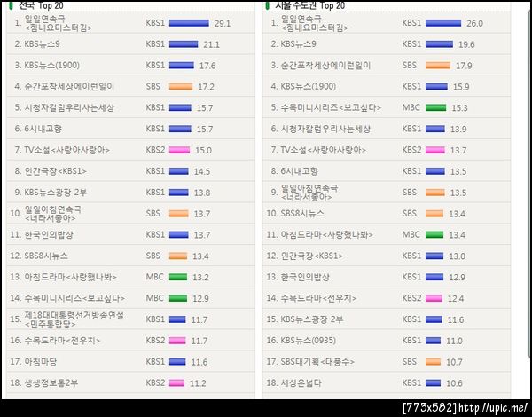The height and width of the screenshot is (417, 532).
Task: Click KBS뉴스9 in the 수도권 list
Action: [x=298, y=44]
